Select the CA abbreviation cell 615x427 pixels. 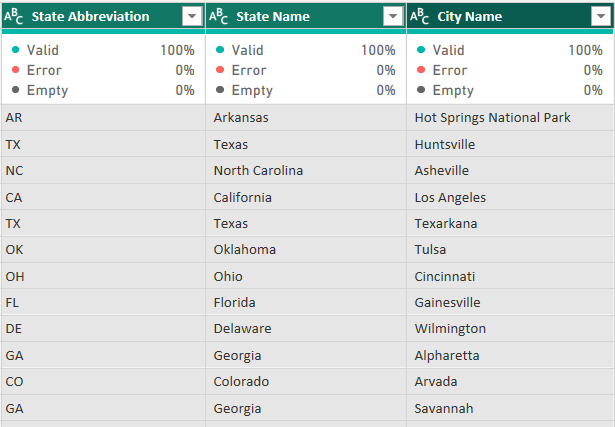tap(104, 197)
